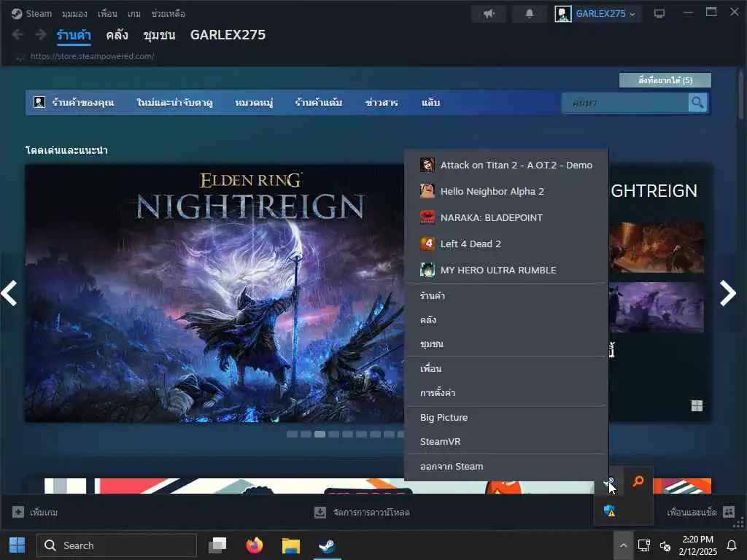Click the GARLEX275 profile avatar

(563, 14)
